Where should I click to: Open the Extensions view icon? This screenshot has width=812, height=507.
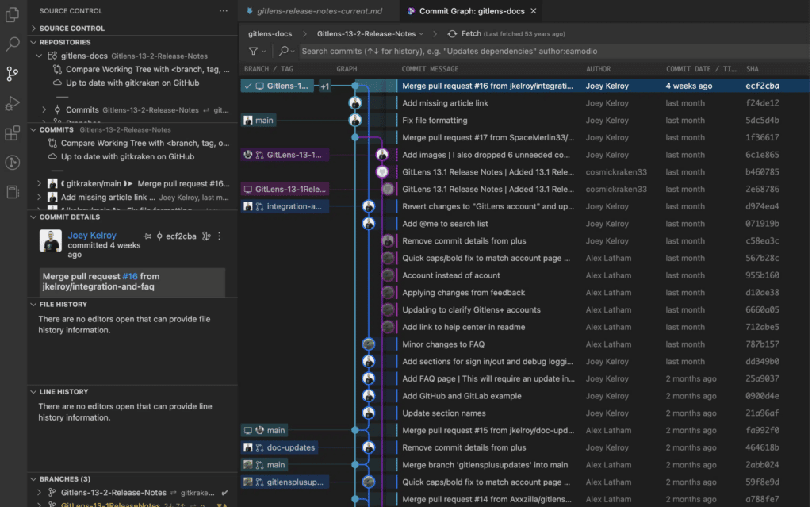(x=13, y=133)
